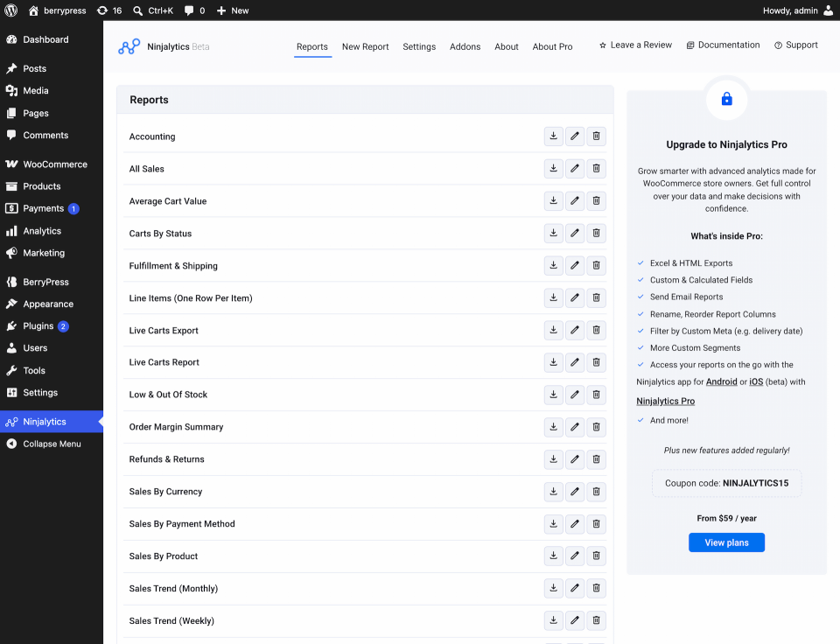Download the Sales Trend (Weekly) report
The height and width of the screenshot is (644, 840).
tap(553, 620)
